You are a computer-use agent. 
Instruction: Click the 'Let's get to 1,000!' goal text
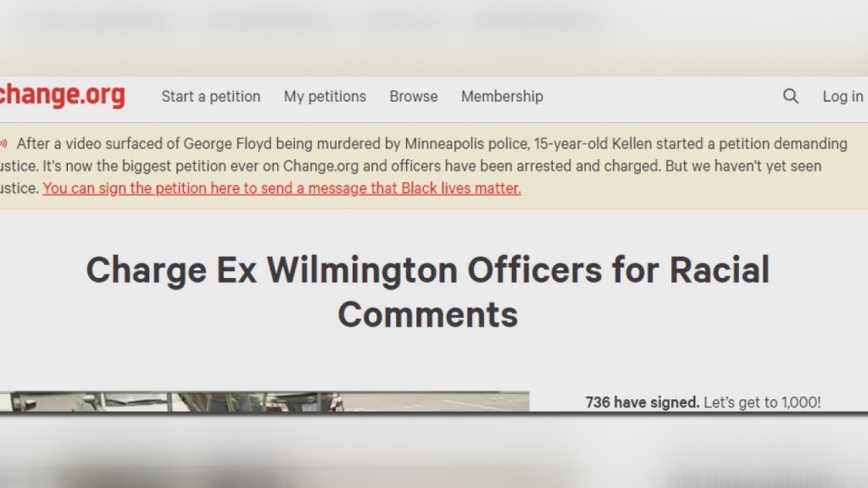point(762,402)
